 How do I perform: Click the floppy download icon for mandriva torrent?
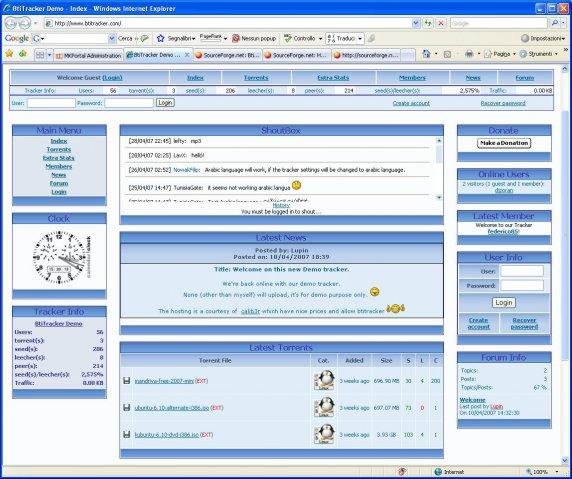coord(127,381)
